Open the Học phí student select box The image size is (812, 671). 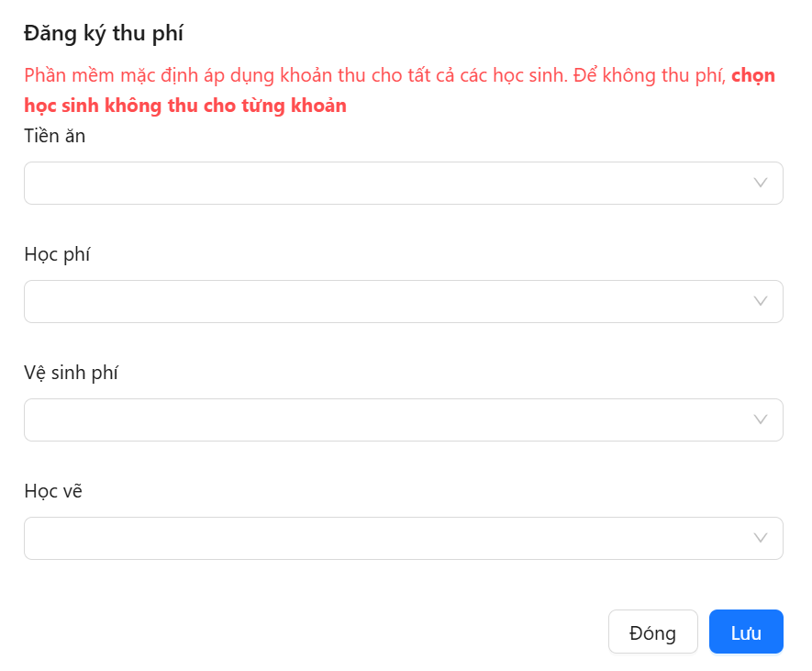coord(385,301)
